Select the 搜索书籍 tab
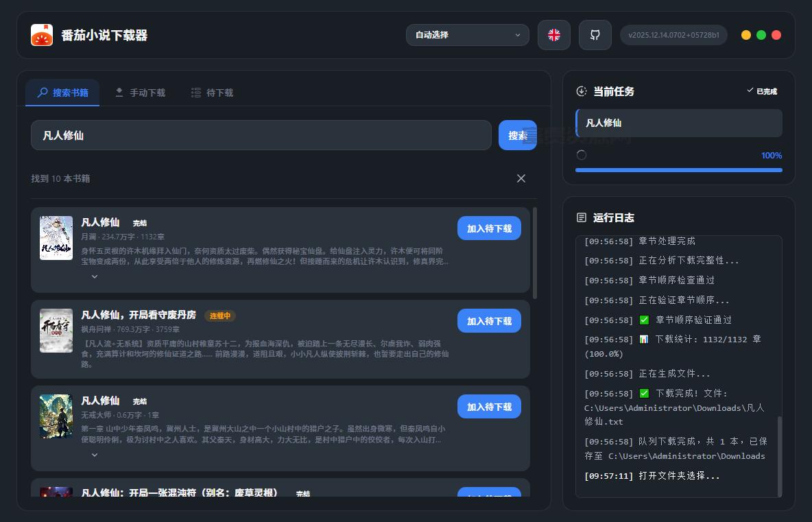The image size is (812, 522). coord(62,93)
